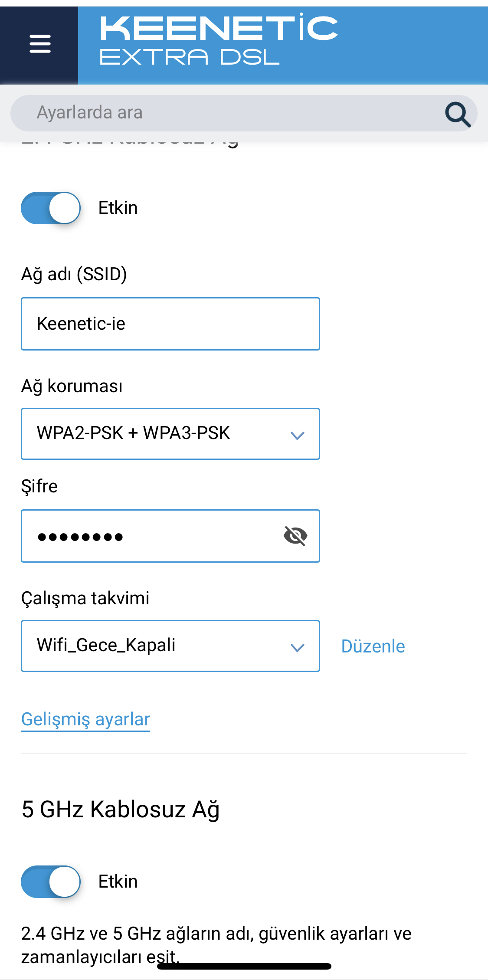Tap the iOS home indicator bar at the bottom
Image resolution: width=488 pixels, height=980 pixels.
tap(244, 966)
